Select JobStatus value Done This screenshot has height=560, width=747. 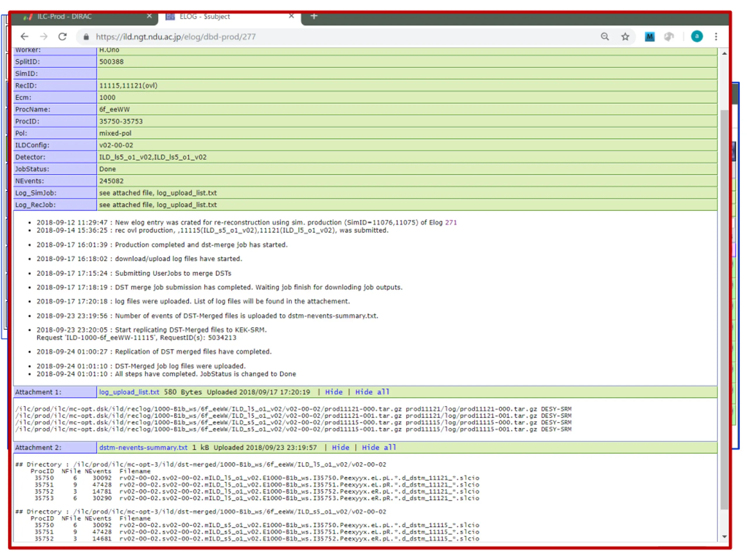click(x=107, y=169)
